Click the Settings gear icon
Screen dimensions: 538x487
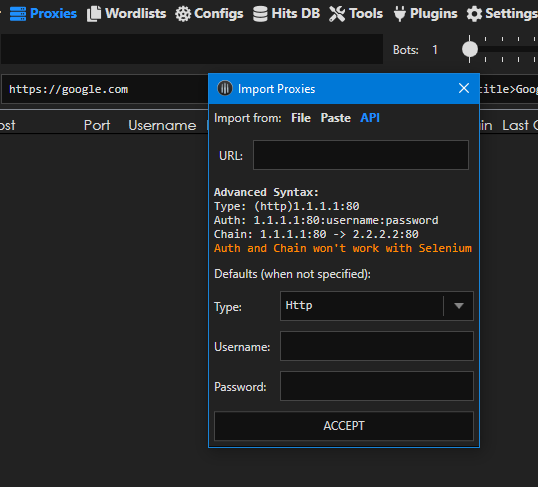(x=475, y=14)
